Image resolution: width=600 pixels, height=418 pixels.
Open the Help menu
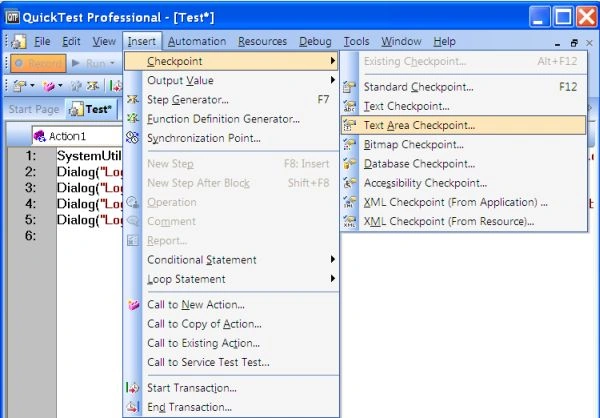point(444,41)
